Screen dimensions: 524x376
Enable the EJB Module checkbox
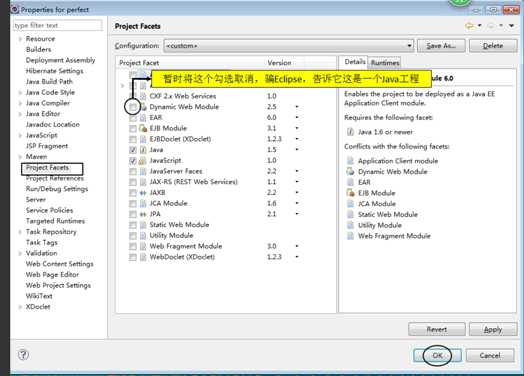pyautogui.click(x=133, y=128)
